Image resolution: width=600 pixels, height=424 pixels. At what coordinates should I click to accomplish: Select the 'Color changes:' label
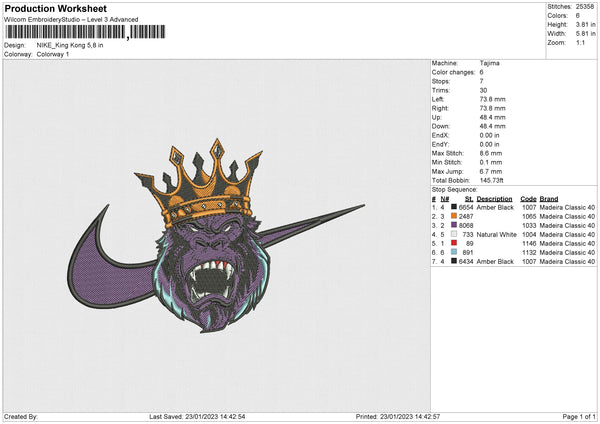coord(453,72)
